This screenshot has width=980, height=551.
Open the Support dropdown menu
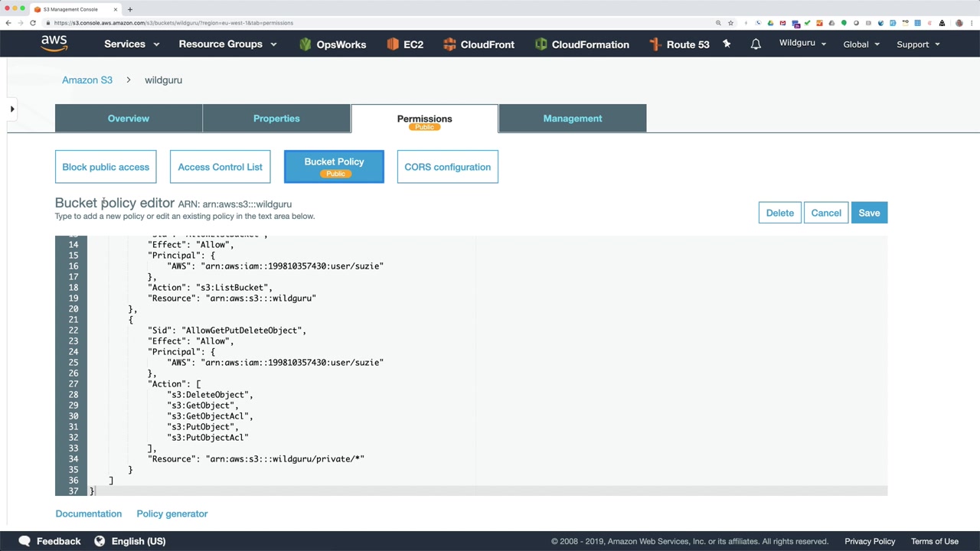[x=918, y=44]
